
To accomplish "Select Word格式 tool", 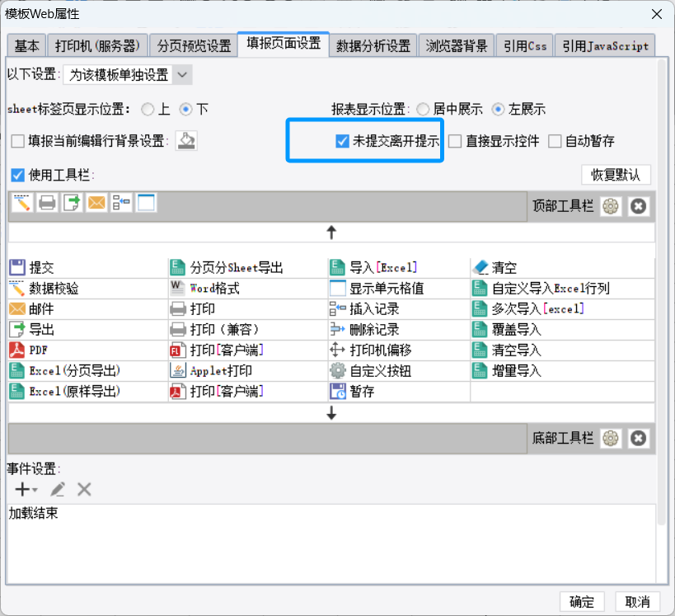I will 248,289.
